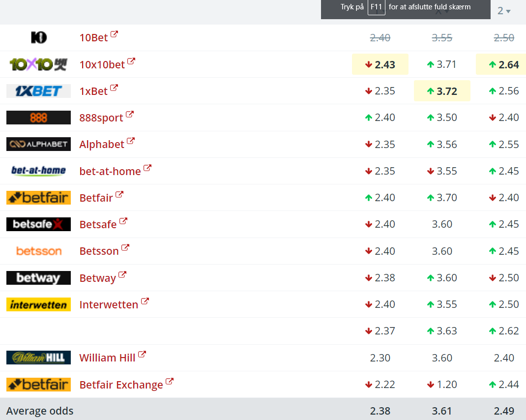Click external link icon next to 888sport
Viewport: 526px width, 420px height.
click(129, 114)
